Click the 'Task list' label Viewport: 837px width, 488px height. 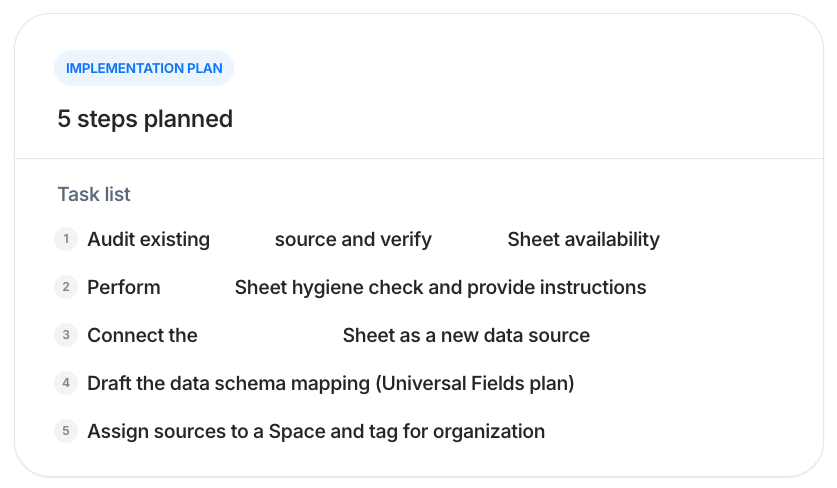[94, 194]
